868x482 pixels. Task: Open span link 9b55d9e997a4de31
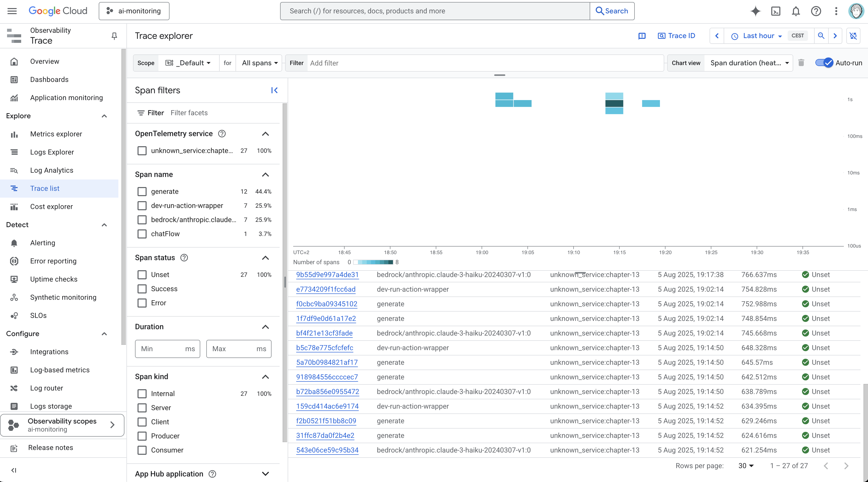pos(327,275)
